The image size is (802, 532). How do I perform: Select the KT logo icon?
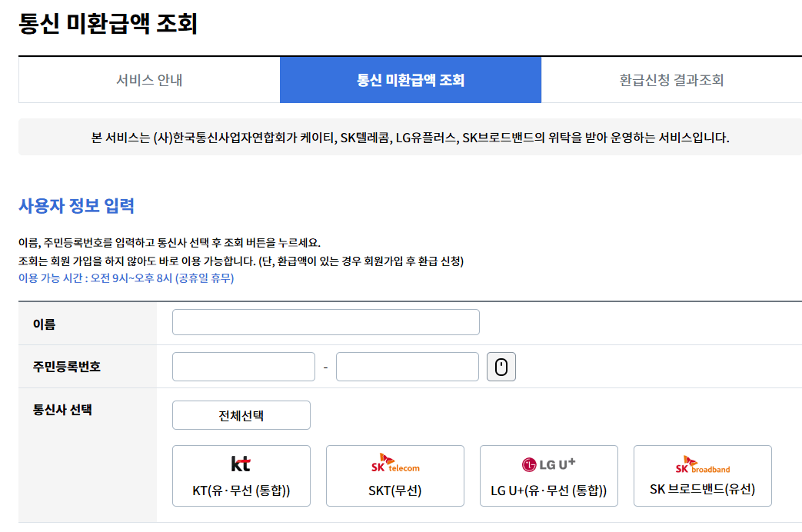pos(241,465)
